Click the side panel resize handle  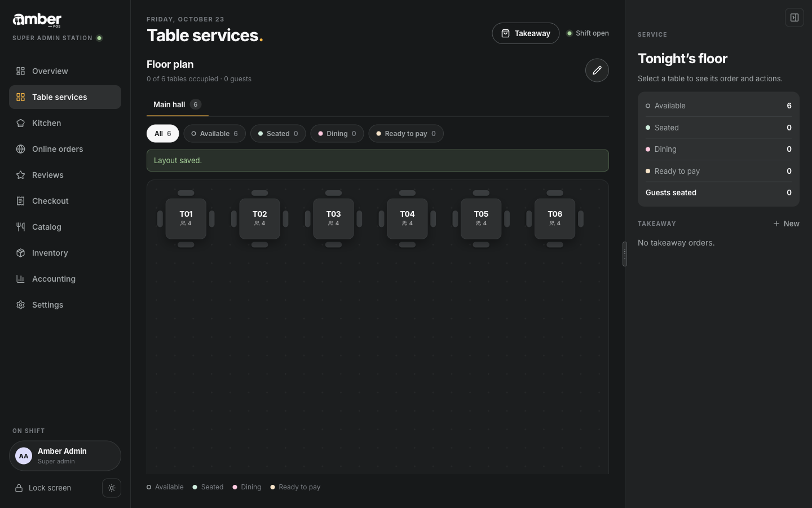(x=625, y=254)
